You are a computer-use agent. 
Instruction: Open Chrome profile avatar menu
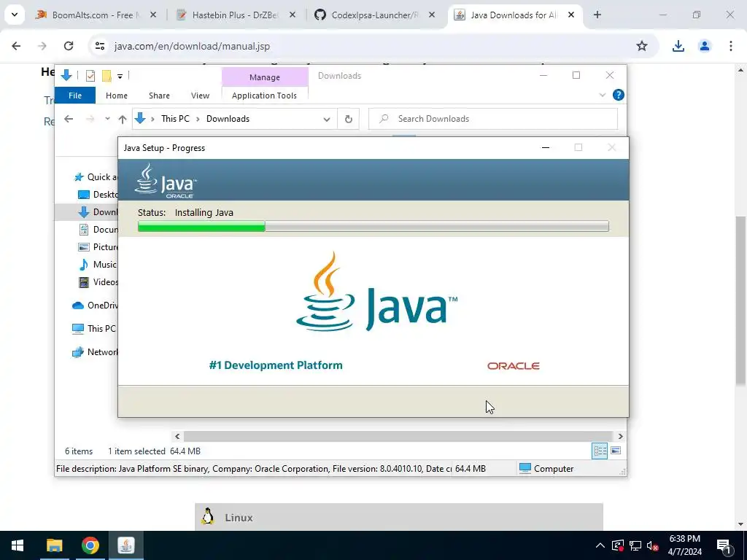pyautogui.click(x=705, y=46)
